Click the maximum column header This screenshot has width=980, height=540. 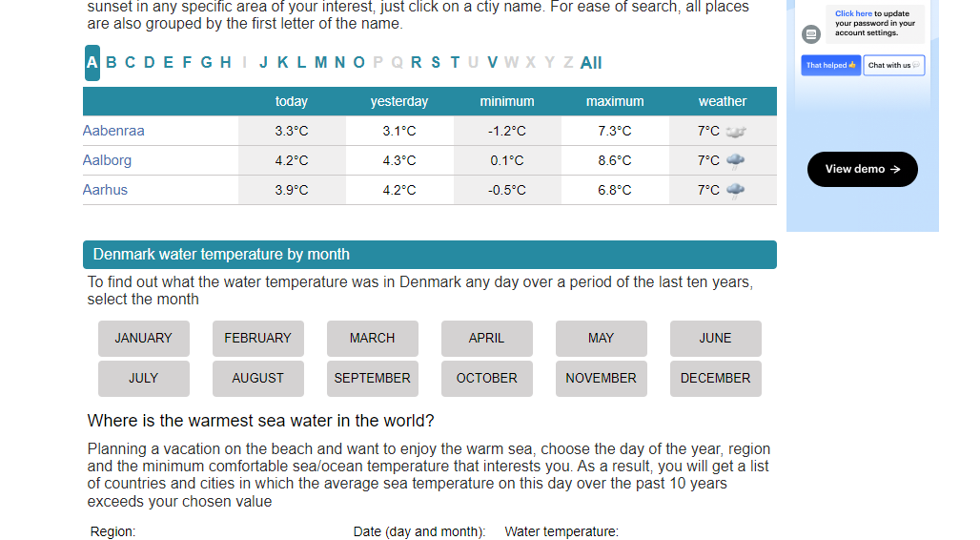pos(615,101)
